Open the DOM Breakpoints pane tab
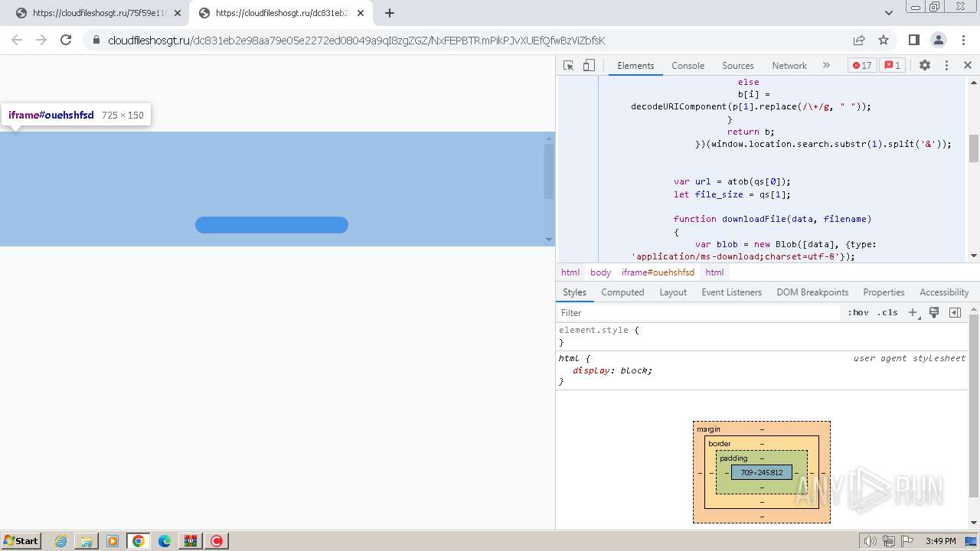This screenshot has height=551, width=980. pyautogui.click(x=812, y=292)
